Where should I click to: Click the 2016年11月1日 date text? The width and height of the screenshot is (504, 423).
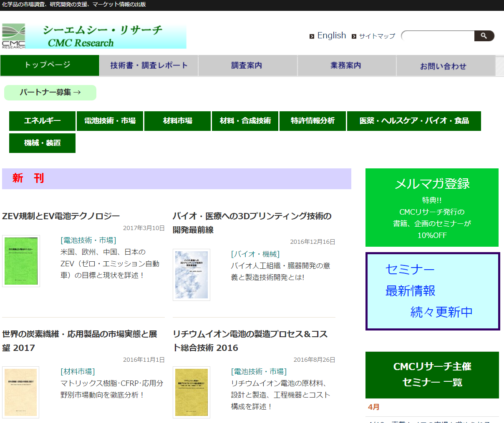[144, 360]
